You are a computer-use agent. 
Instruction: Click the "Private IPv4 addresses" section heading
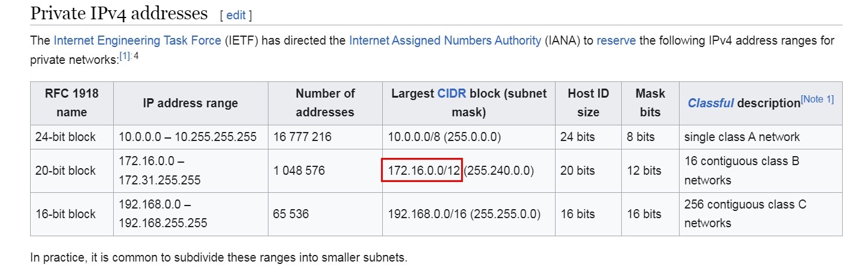click(119, 13)
